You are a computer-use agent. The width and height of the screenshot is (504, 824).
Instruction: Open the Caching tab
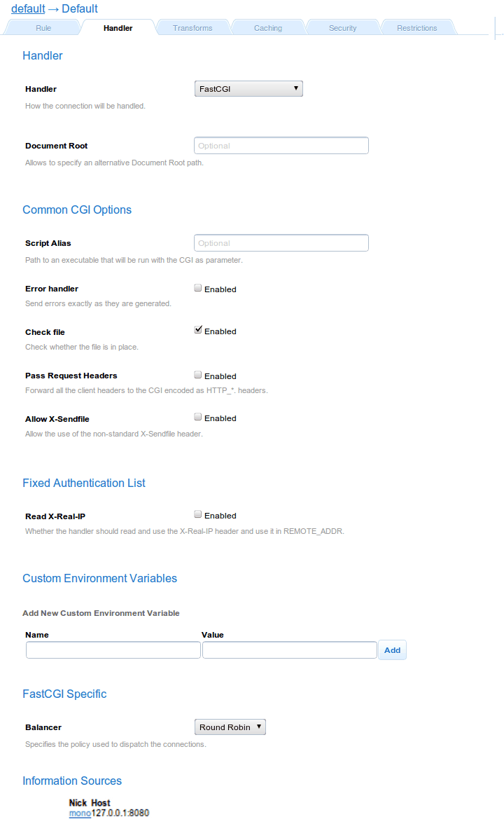[x=268, y=28]
